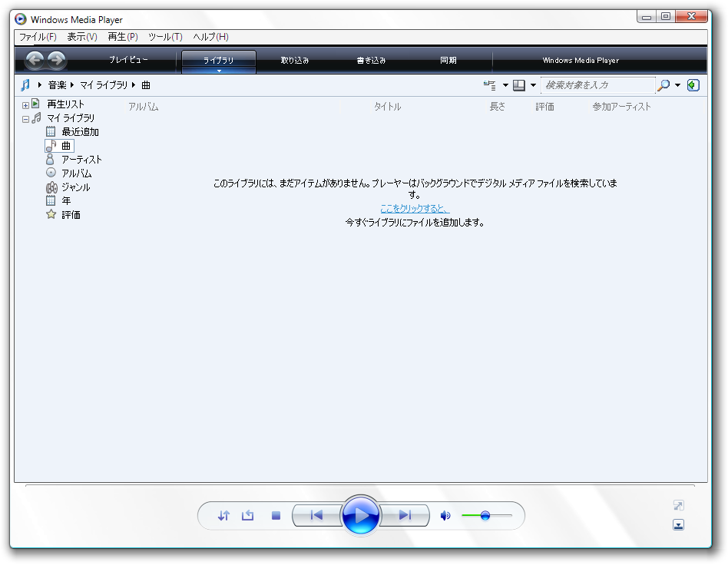Image resolution: width=728 pixels, height=565 pixels.
Task: Select 年 in the library tree
Action: 66,201
